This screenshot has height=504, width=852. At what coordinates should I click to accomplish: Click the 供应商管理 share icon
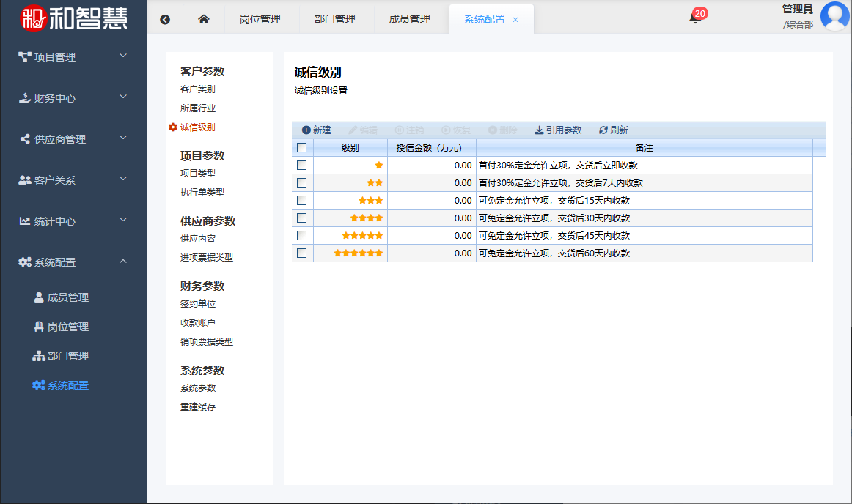point(24,139)
